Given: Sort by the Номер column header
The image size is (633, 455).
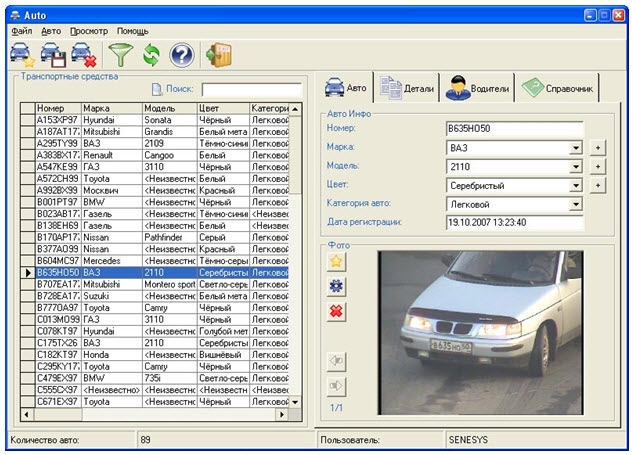Looking at the screenshot, I should point(58,109).
